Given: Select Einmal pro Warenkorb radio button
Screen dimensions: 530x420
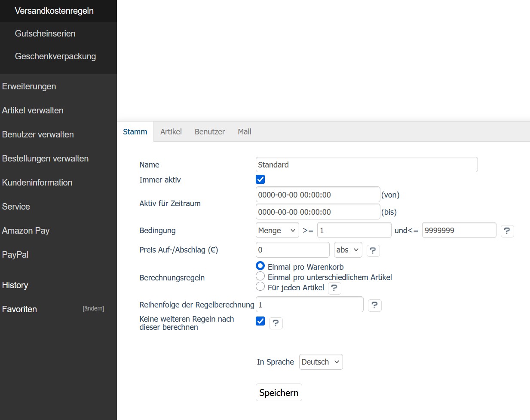Looking at the screenshot, I should click(x=260, y=266).
